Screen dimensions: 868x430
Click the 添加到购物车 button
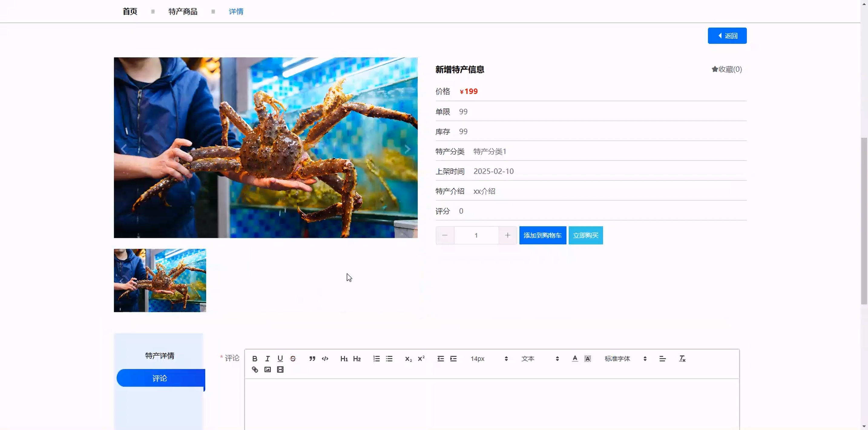point(542,235)
